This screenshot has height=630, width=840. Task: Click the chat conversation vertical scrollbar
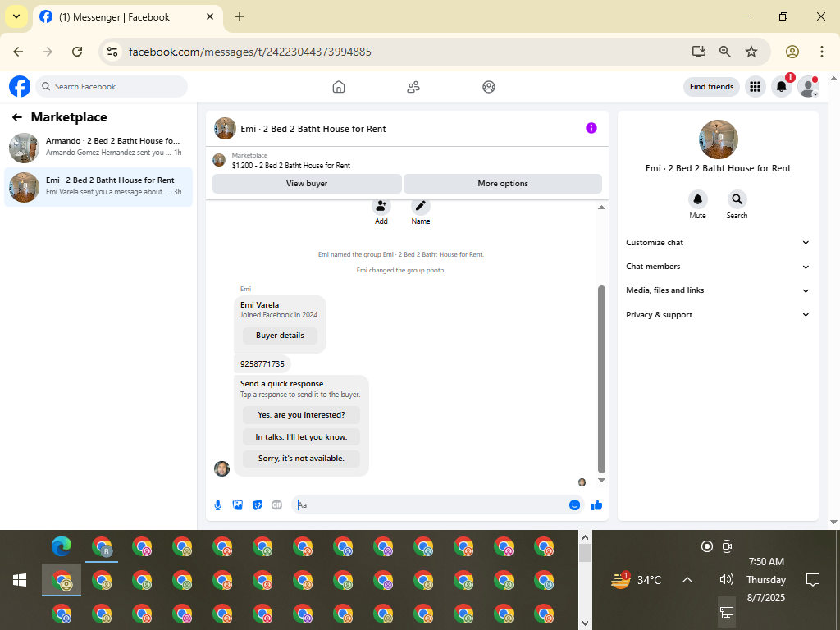(x=601, y=379)
